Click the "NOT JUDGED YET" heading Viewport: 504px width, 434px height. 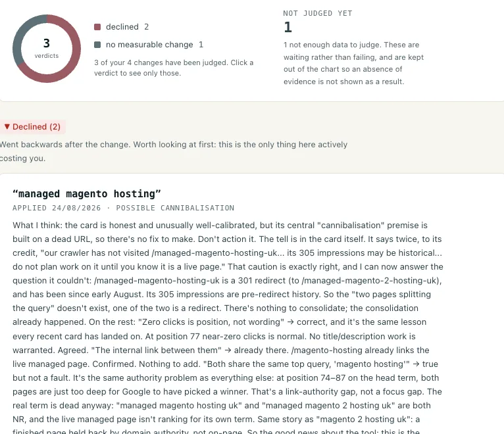click(x=318, y=14)
